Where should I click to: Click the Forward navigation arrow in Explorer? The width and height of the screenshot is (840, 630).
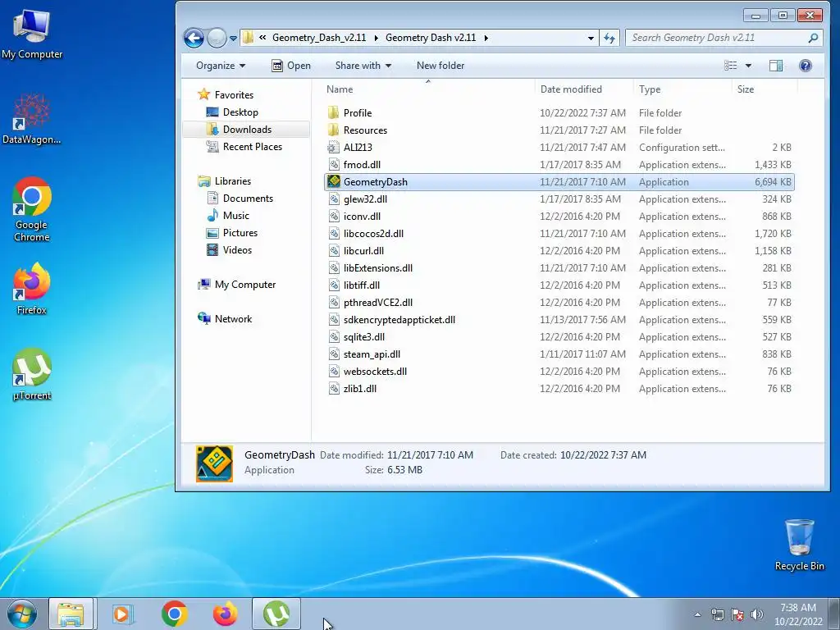click(x=217, y=38)
